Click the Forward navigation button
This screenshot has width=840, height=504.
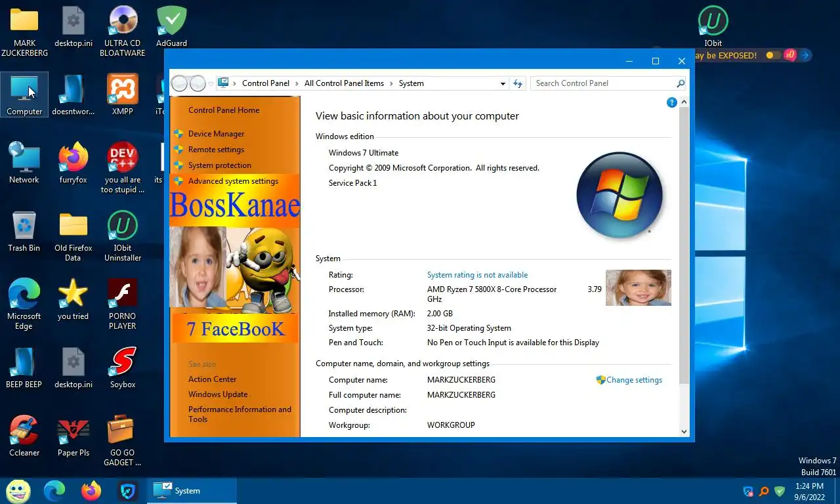198,83
